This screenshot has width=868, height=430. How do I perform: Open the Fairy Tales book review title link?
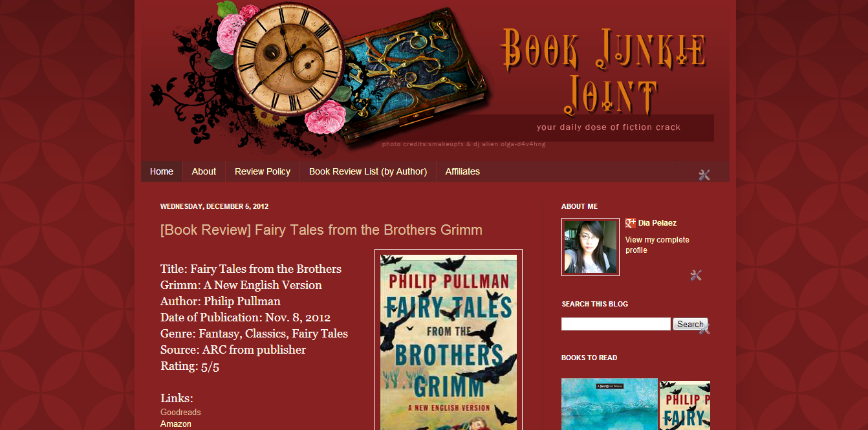321,230
